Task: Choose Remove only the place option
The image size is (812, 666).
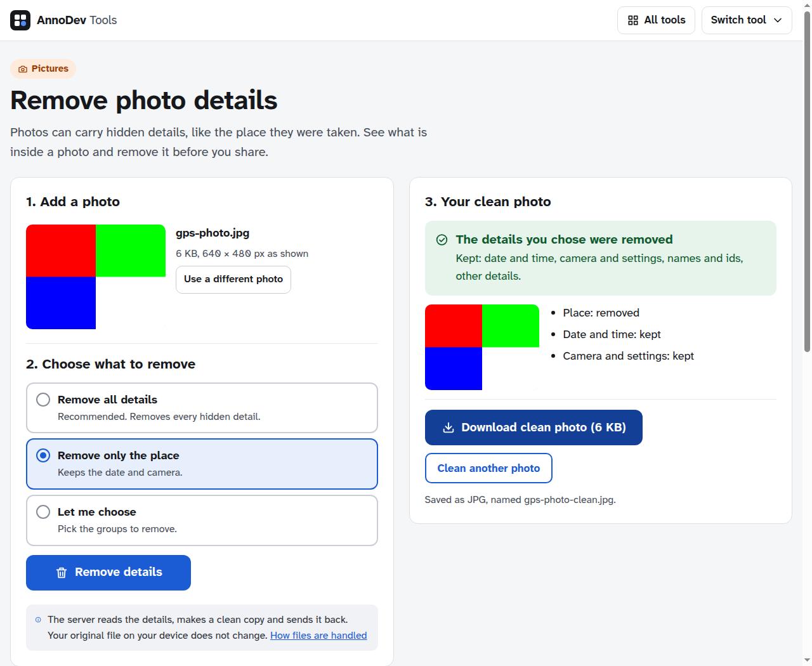Action: pyautogui.click(x=202, y=464)
